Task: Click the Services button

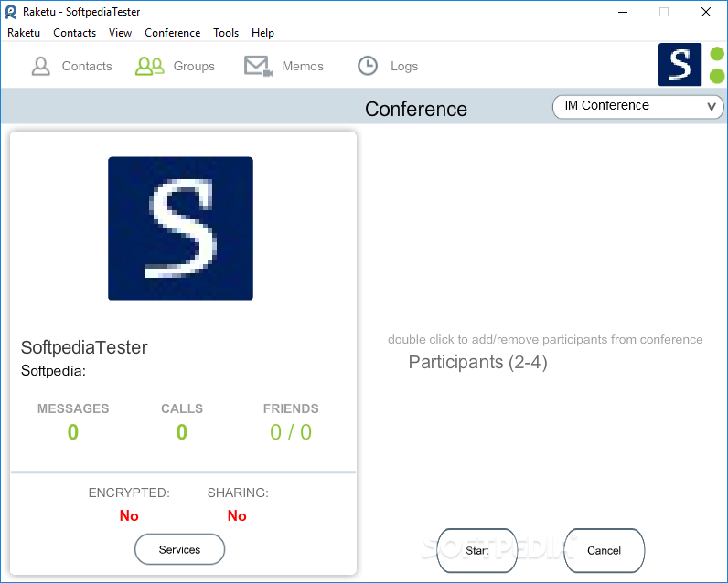Action: (179, 549)
